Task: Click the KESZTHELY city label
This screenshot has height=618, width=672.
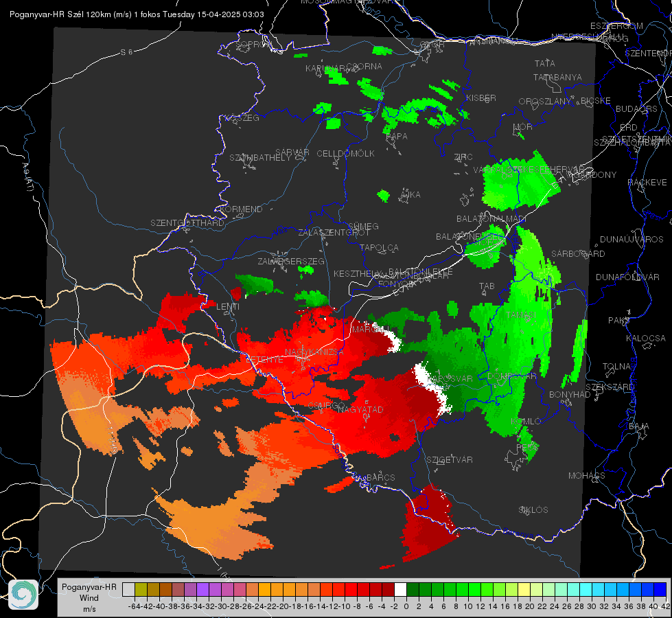Action: pos(358,273)
